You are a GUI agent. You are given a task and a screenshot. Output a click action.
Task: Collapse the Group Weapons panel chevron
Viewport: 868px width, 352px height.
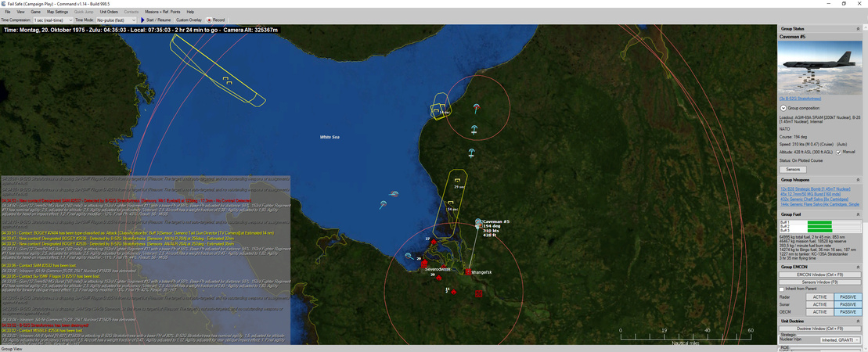point(858,180)
